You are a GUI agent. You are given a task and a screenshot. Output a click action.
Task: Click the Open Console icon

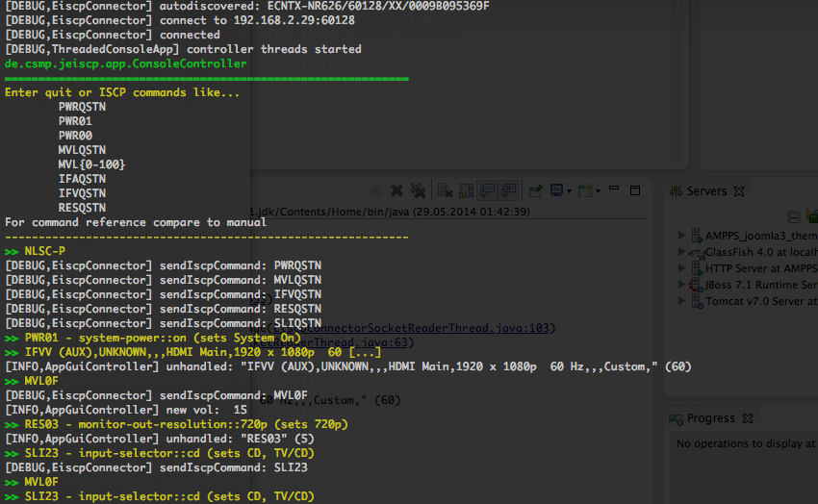tap(585, 190)
